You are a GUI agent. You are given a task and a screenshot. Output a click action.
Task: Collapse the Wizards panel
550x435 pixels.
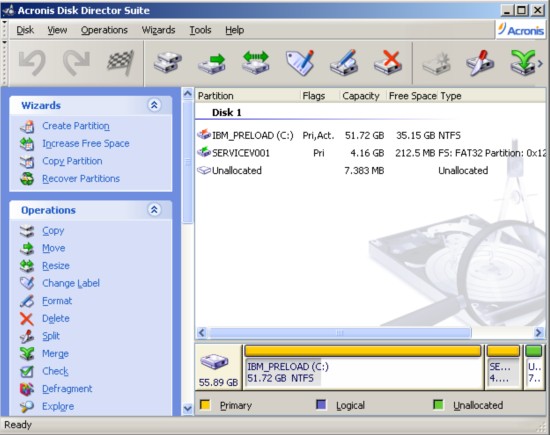coord(154,105)
